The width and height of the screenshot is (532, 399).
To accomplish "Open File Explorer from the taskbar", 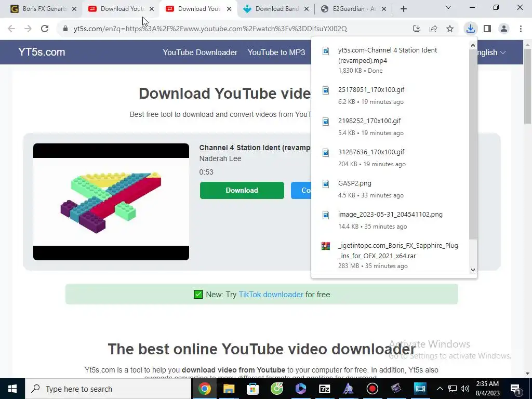I will [x=229, y=389].
